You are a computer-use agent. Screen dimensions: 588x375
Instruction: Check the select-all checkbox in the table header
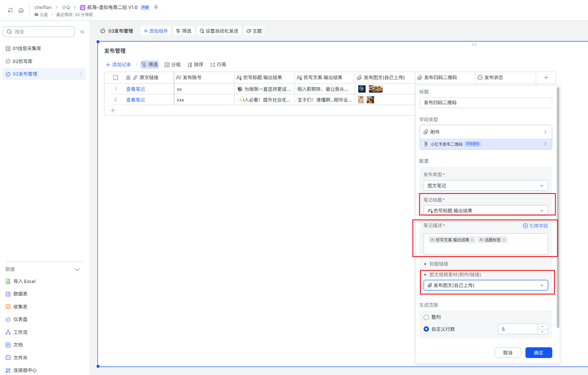point(116,78)
